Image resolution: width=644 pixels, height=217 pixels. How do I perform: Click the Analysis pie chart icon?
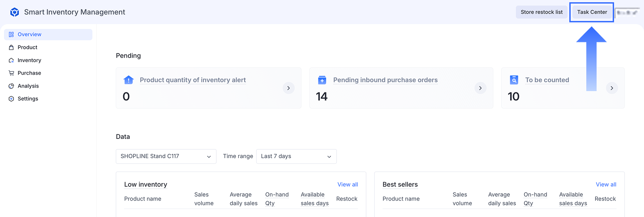[12, 86]
